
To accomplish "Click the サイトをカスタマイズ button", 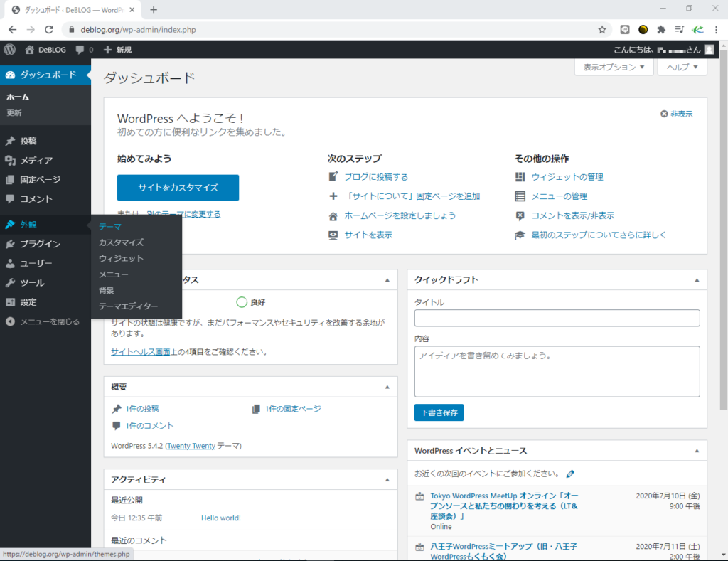I will coord(178,188).
